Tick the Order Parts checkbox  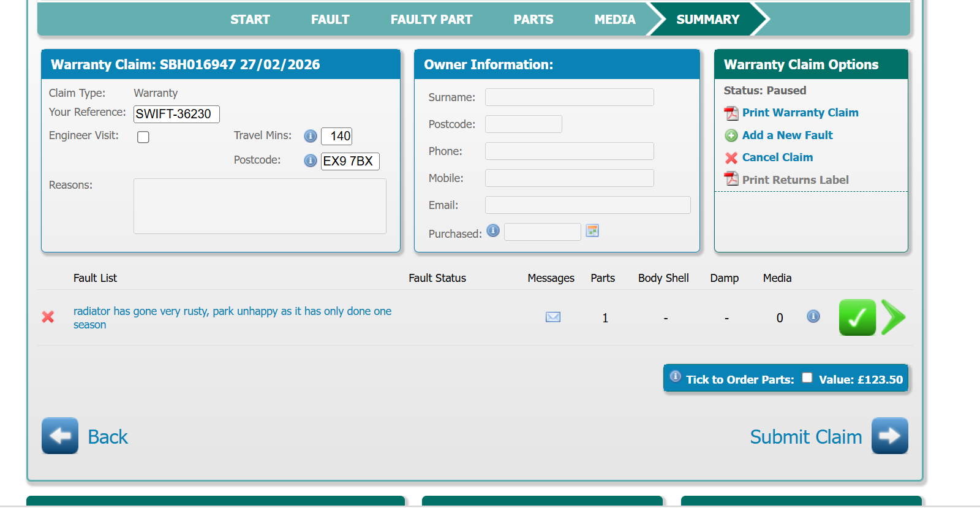[x=807, y=378]
